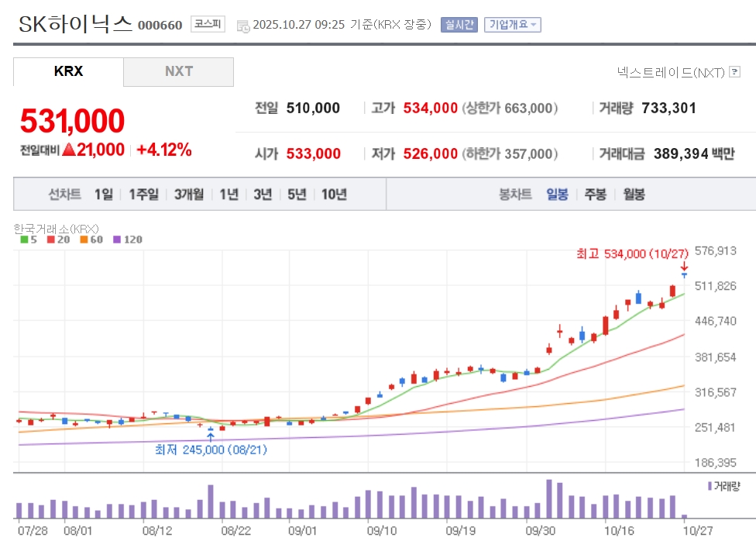Click the green 5-day moving average swatch

(x=23, y=240)
